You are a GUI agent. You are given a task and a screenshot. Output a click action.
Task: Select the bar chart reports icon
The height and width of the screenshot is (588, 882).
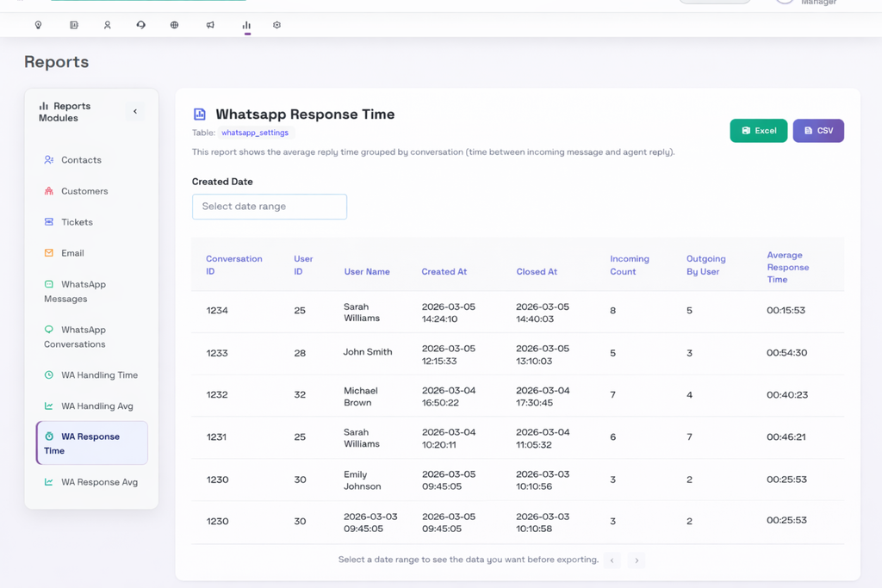[246, 25]
